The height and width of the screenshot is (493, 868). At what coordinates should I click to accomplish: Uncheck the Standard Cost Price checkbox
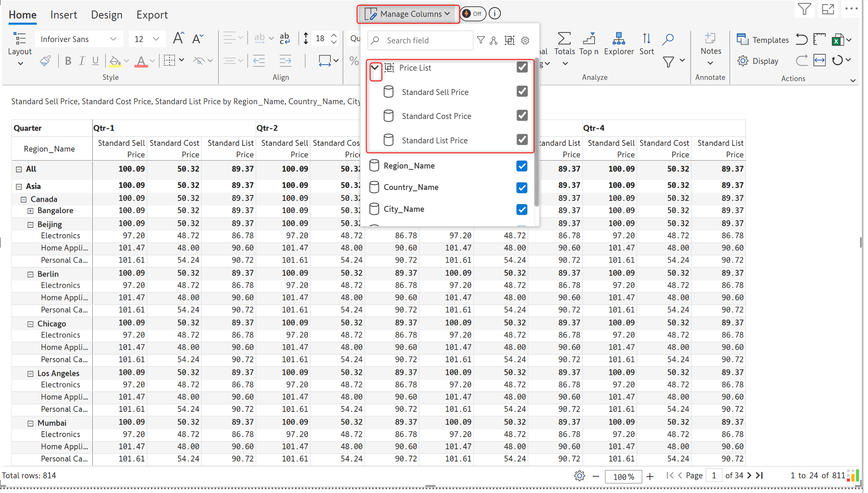tap(522, 116)
